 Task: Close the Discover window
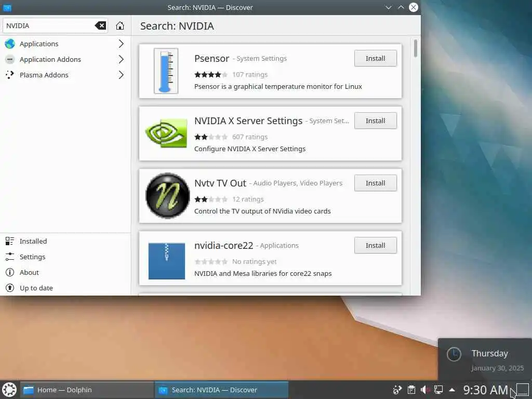click(413, 7)
